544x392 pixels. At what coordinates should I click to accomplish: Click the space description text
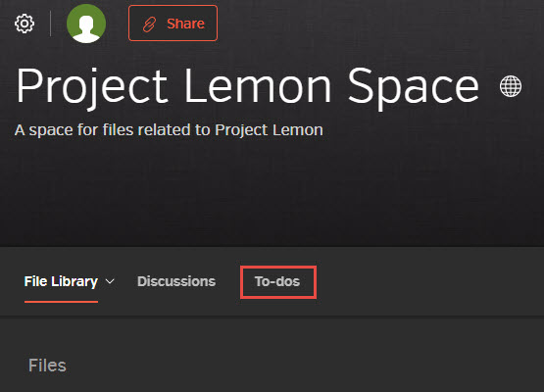(x=169, y=130)
